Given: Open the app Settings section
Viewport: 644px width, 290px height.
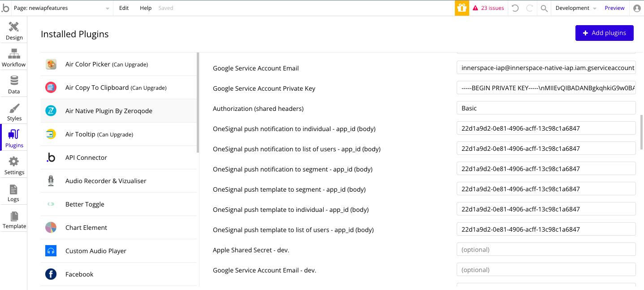Looking at the screenshot, I should [x=14, y=165].
